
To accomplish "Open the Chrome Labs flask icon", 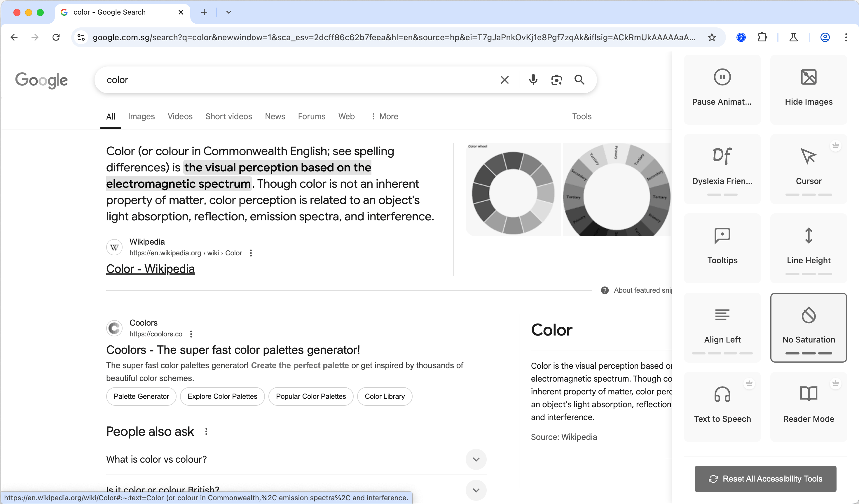I will pos(794,37).
